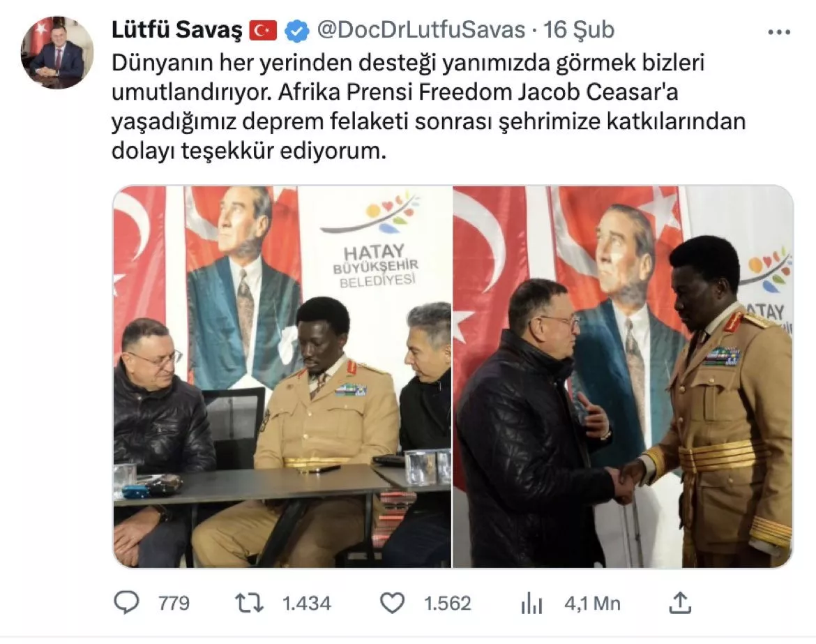Open the 16 Şub timestamp link
Screen dimensions: 816x644
[x=579, y=30]
